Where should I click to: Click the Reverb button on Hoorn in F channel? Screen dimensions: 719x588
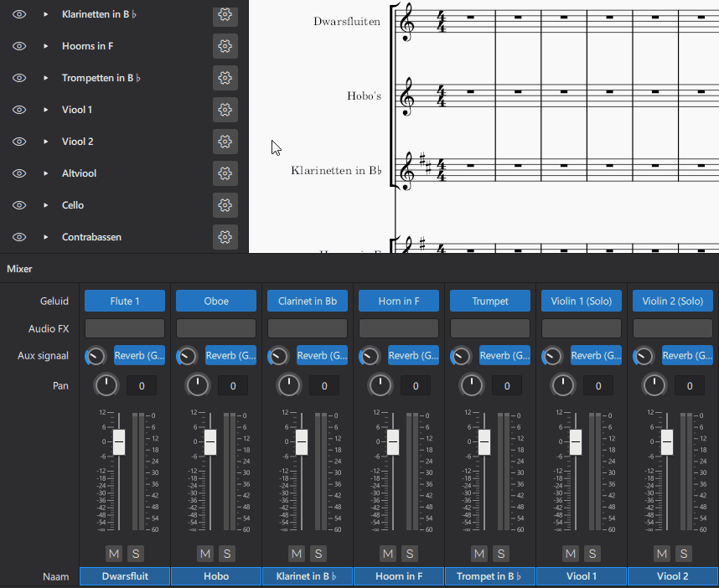[x=413, y=355]
